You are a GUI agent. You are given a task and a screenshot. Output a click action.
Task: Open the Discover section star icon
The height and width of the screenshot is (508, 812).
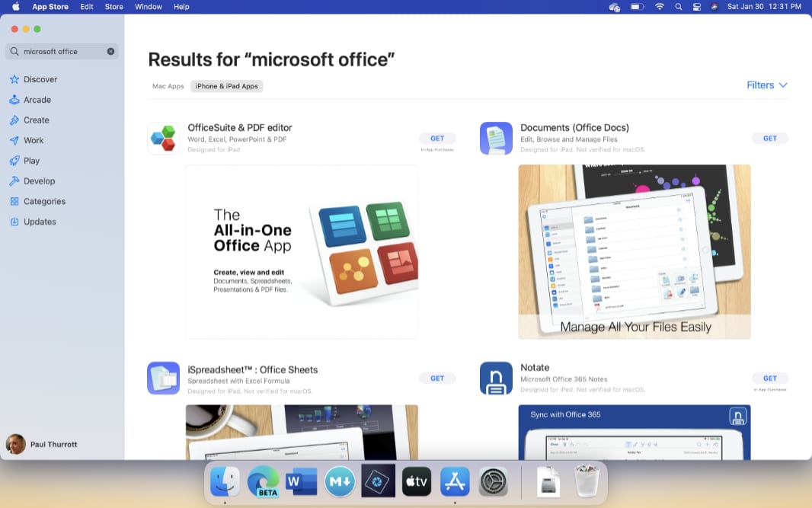14,79
